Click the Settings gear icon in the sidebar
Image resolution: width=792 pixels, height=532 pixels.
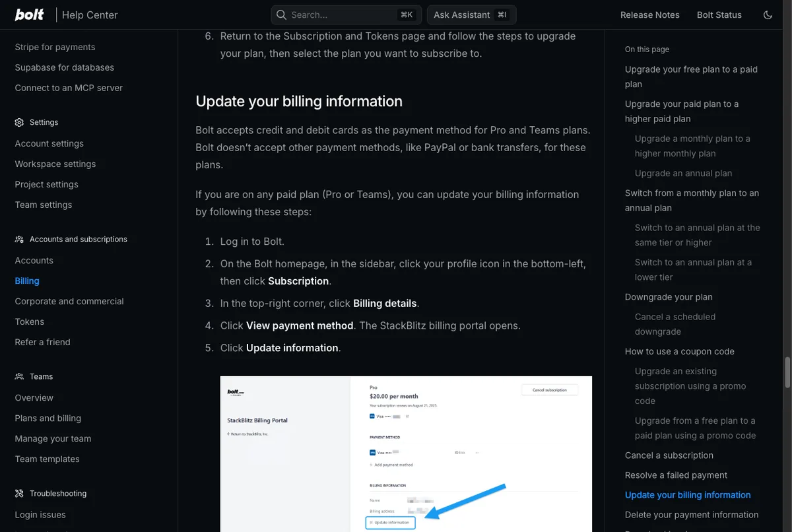click(x=19, y=122)
